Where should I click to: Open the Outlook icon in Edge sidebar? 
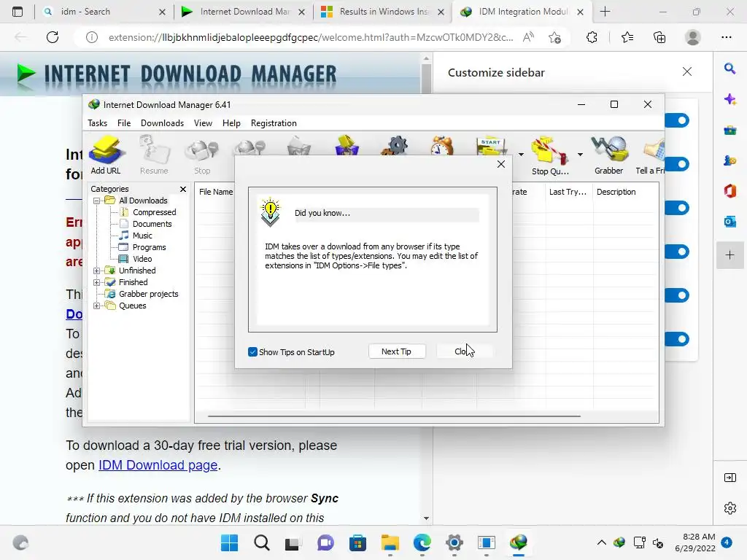coord(729,222)
